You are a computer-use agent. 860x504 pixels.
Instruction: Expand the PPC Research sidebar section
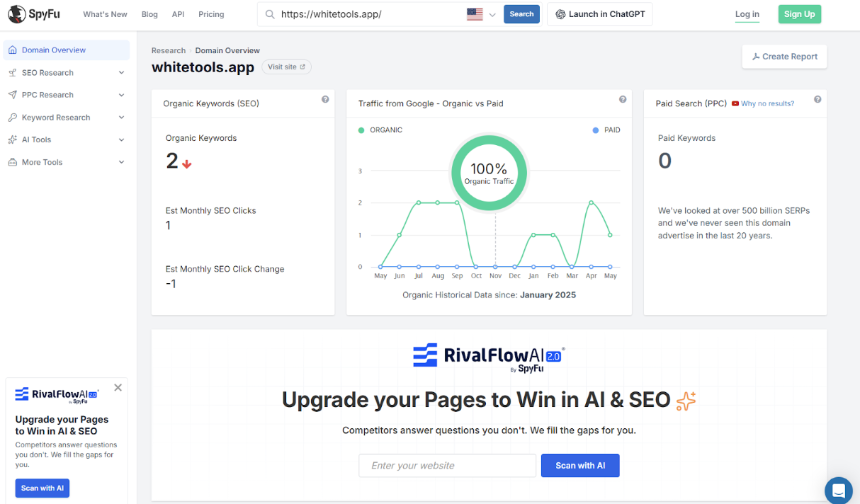click(x=67, y=95)
